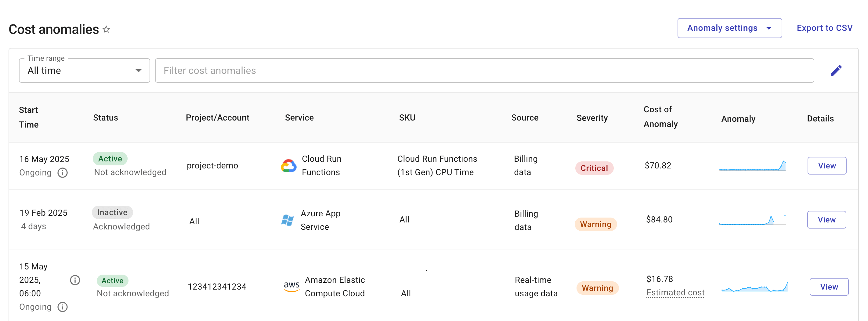The height and width of the screenshot is (321, 868).
Task: Expand the Time range selector
Action: (x=84, y=71)
